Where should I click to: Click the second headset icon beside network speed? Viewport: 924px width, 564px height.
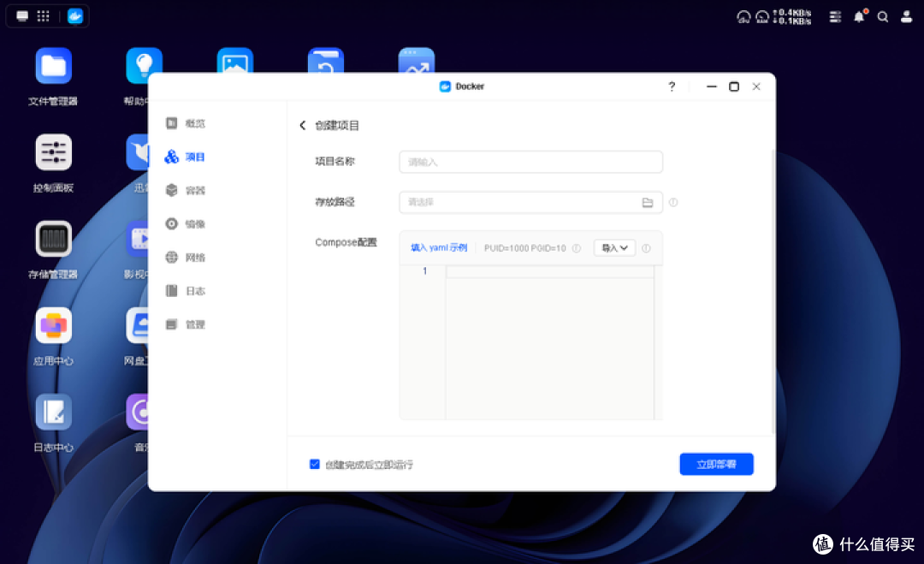(x=762, y=16)
